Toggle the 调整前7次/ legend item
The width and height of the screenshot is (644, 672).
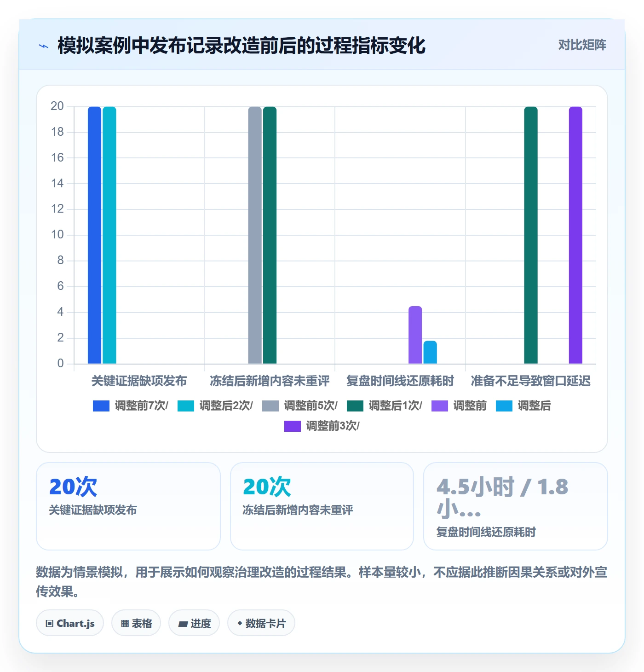[131, 406]
